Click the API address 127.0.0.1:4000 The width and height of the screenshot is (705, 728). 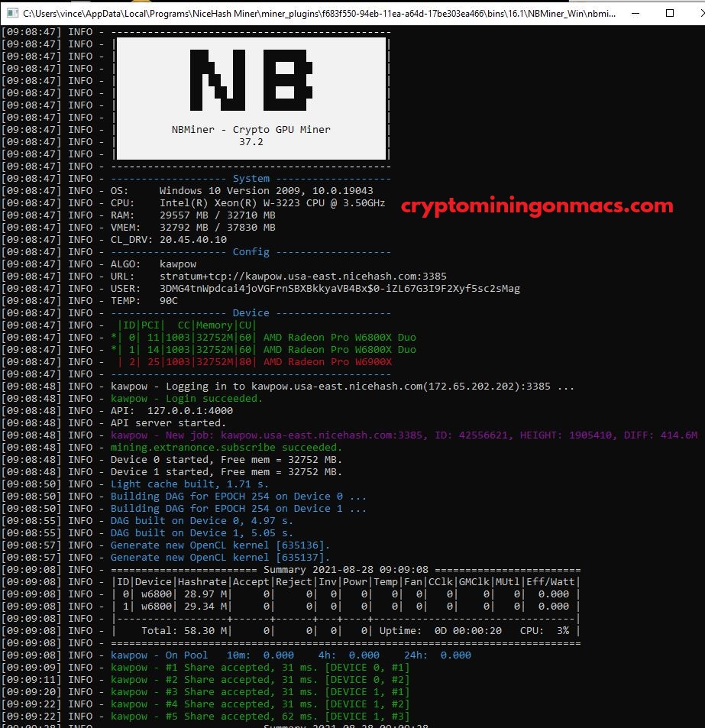[190, 410]
